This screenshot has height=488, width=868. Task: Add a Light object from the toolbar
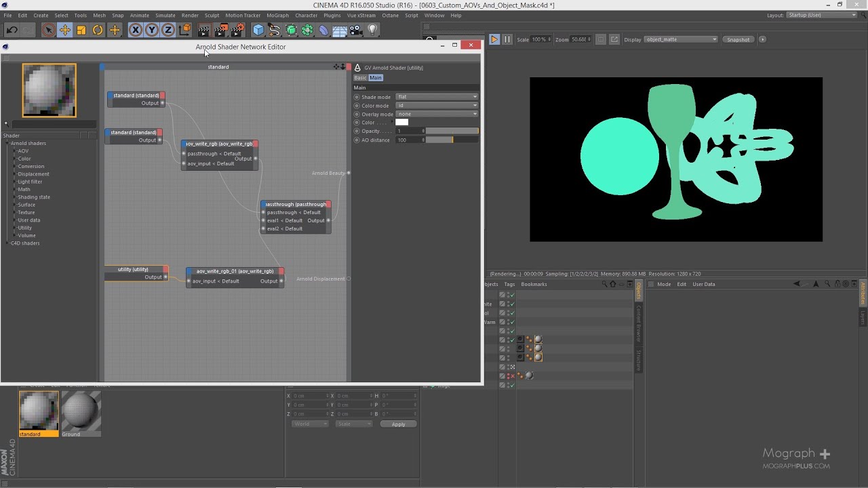(x=372, y=30)
